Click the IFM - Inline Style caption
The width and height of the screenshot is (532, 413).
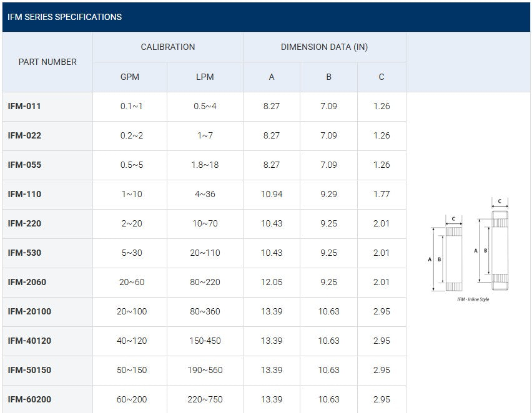click(473, 299)
